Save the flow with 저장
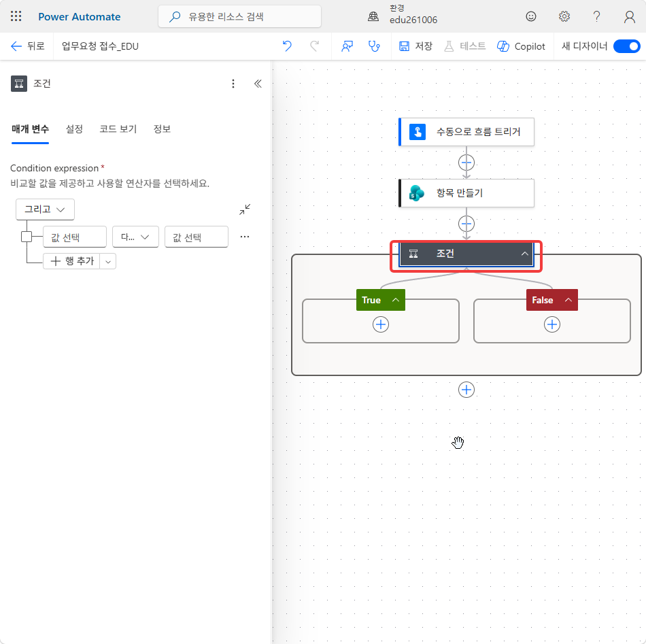This screenshot has width=646, height=644. [415, 46]
